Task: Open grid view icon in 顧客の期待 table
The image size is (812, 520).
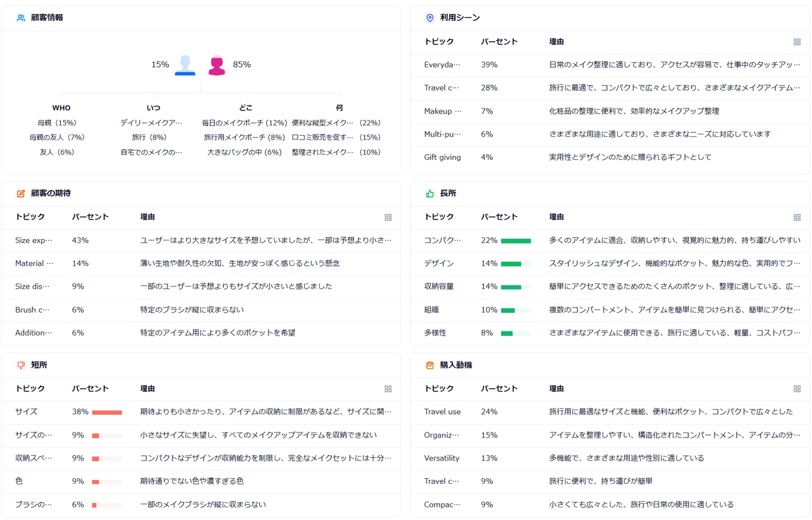Action: tap(388, 218)
